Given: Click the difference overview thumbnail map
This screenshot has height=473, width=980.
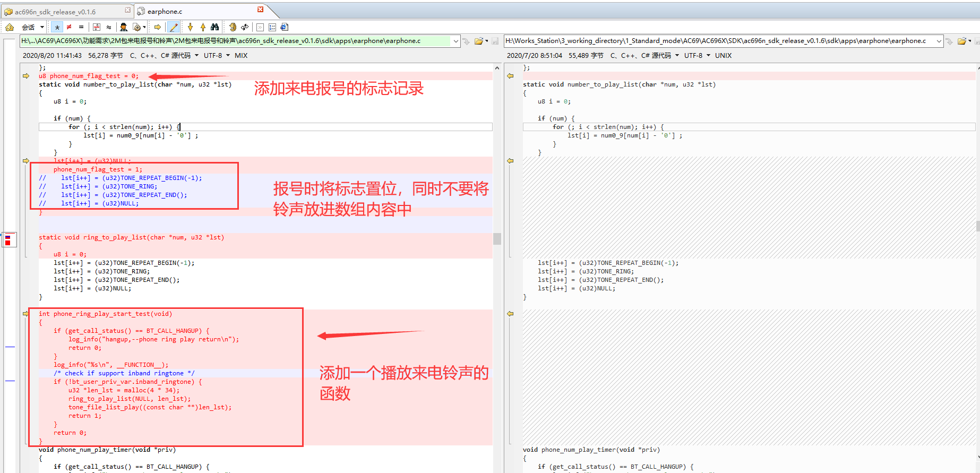Looking at the screenshot, I should [x=9, y=240].
